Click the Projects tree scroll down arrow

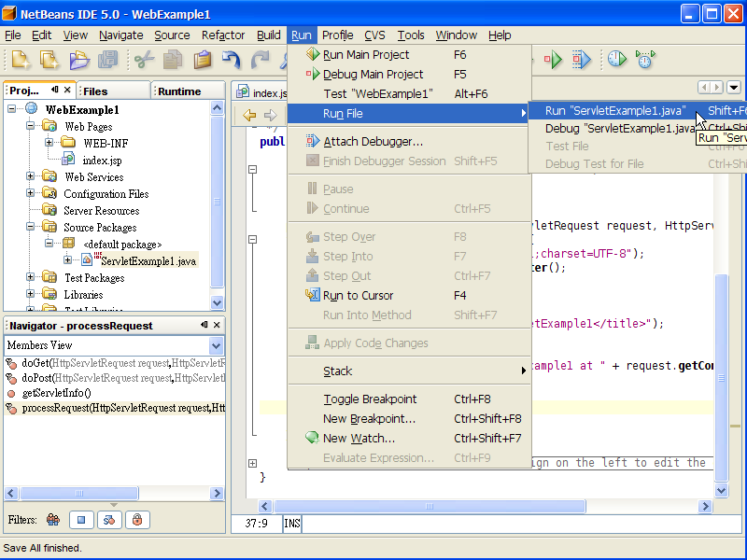pyautogui.click(x=217, y=302)
